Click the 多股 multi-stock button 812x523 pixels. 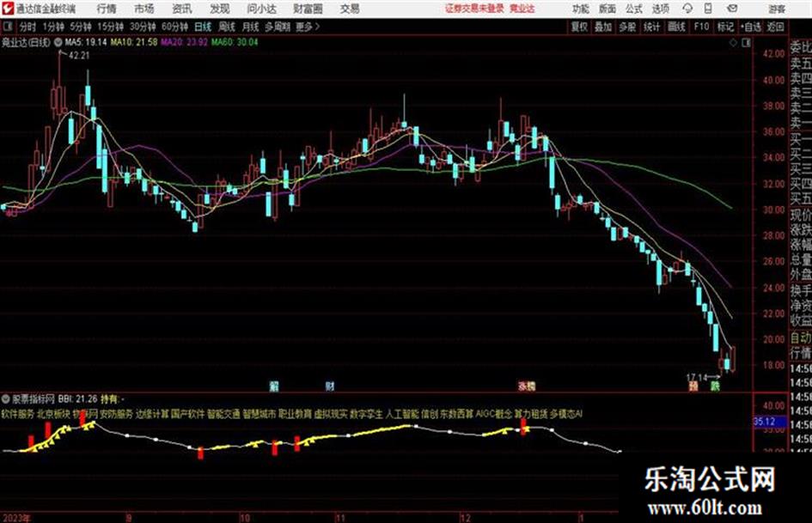627,27
